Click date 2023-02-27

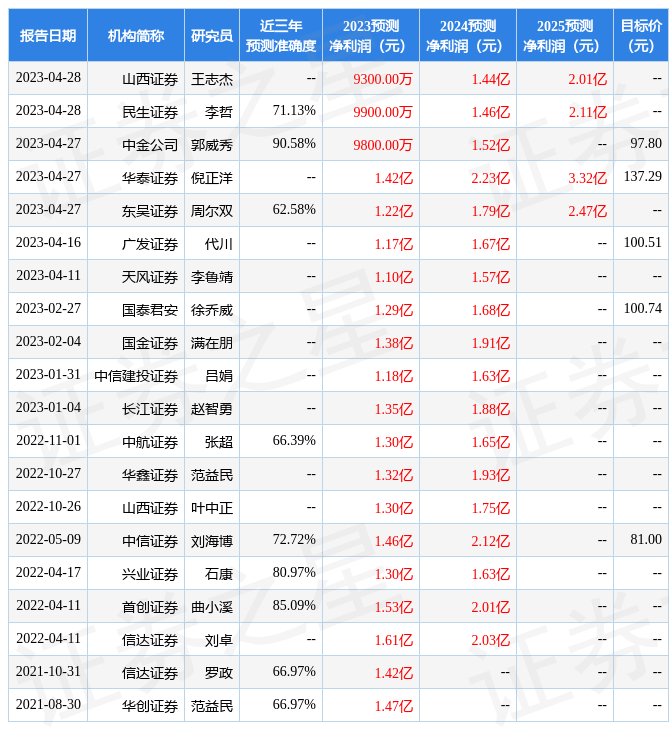(x=48, y=309)
